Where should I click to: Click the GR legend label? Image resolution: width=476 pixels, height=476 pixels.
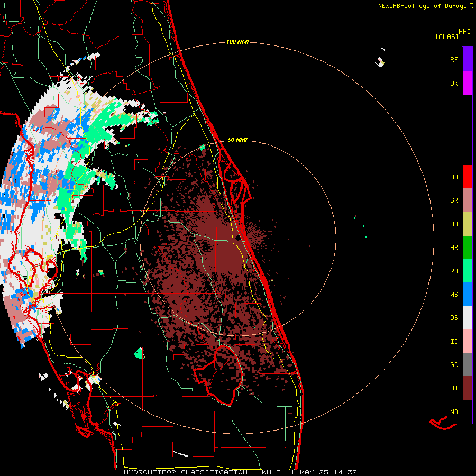[x=454, y=200]
